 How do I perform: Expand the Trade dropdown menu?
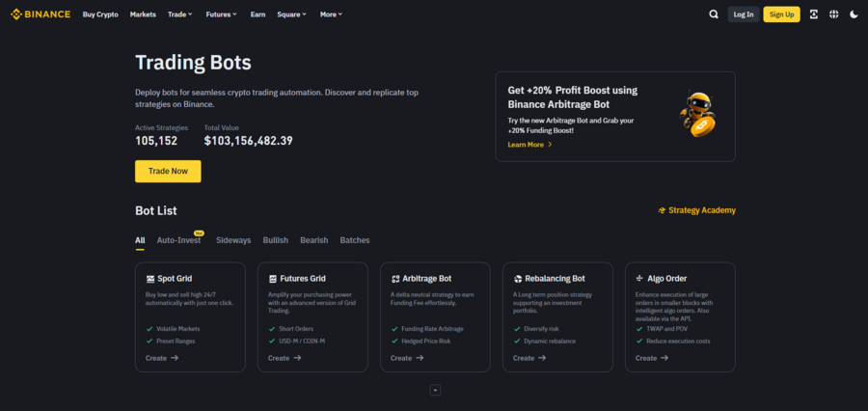tap(180, 14)
